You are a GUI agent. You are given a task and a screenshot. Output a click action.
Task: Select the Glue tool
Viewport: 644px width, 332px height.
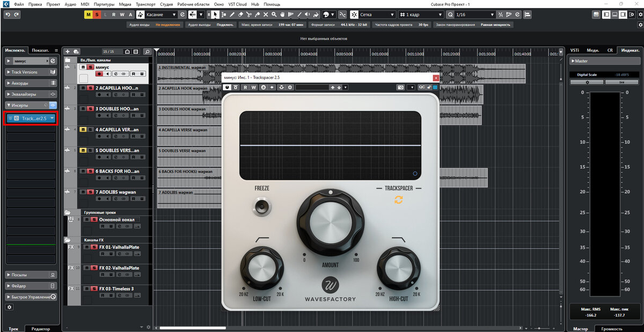pos(258,14)
